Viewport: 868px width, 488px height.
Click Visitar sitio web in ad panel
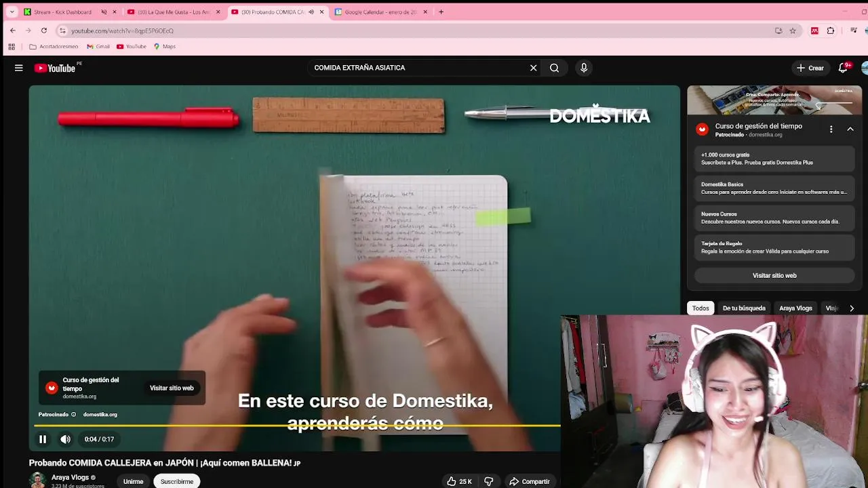774,275
